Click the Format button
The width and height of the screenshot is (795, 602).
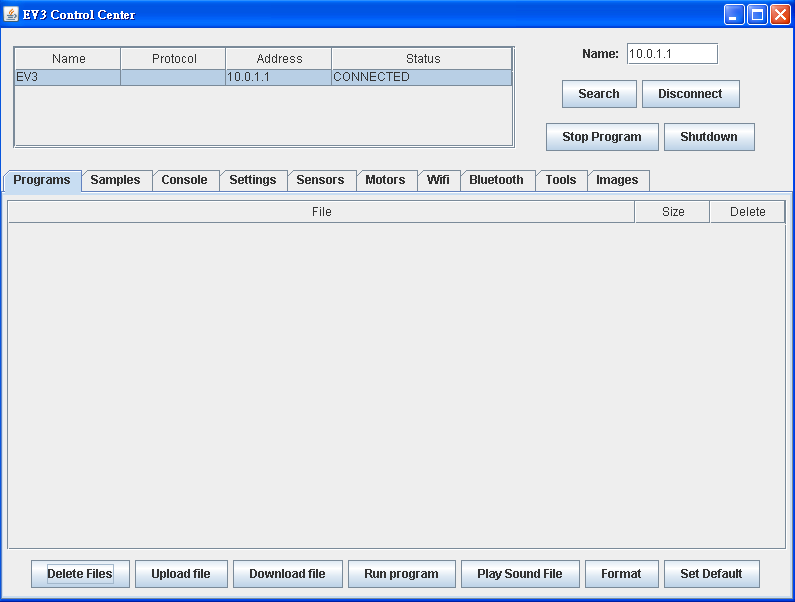tap(622, 574)
